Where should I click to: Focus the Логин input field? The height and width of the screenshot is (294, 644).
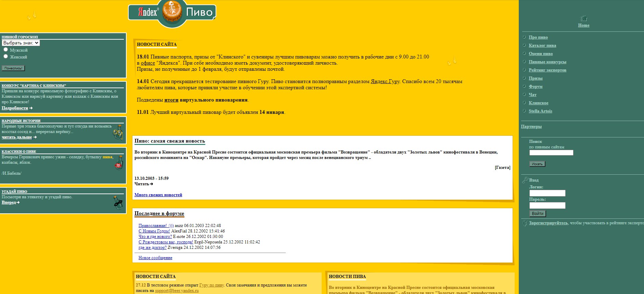548,193
